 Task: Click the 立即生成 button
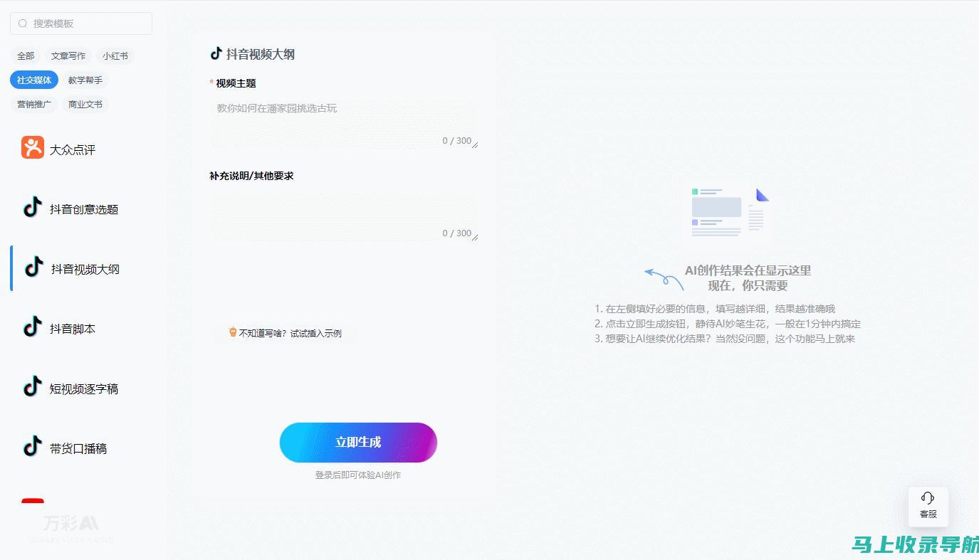[x=358, y=443]
